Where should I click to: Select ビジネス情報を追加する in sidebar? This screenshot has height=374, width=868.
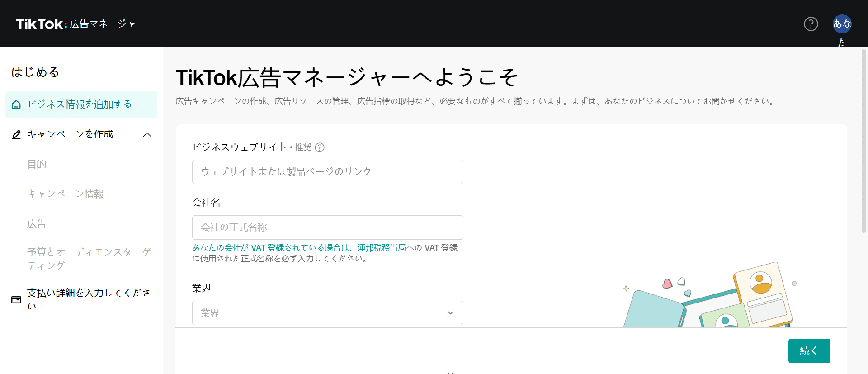coord(81,104)
